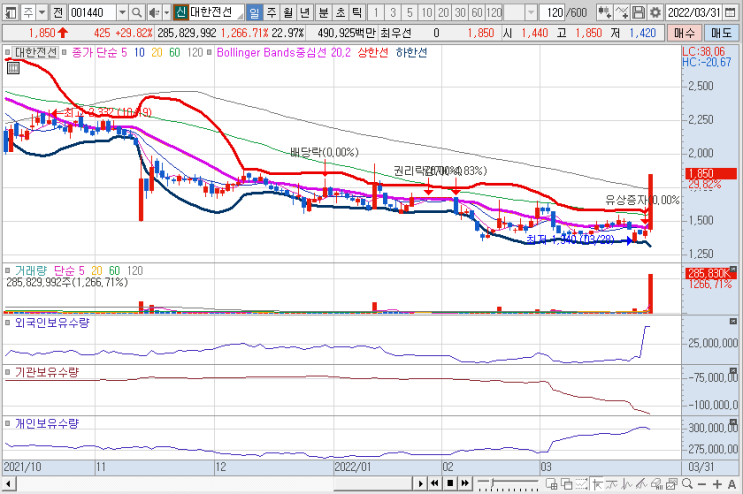Screen dimensions: 743x494
Task: Fast-forward the chart replay
Action: [465, 484]
